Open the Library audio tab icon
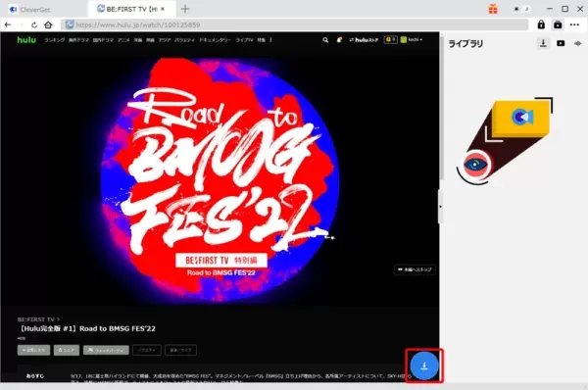This screenshot has height=390, width=588. click(578, 43)
